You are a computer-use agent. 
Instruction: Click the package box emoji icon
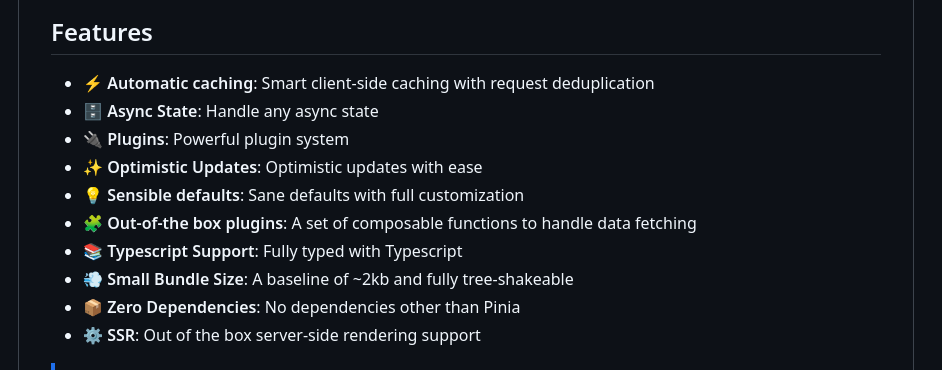click(93, 308)
